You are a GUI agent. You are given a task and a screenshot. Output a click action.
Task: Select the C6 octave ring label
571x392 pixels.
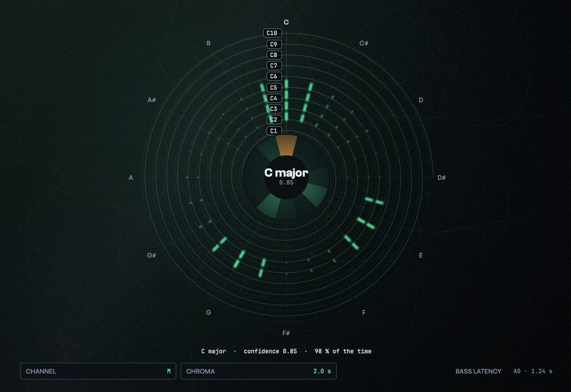coord(273,77)
